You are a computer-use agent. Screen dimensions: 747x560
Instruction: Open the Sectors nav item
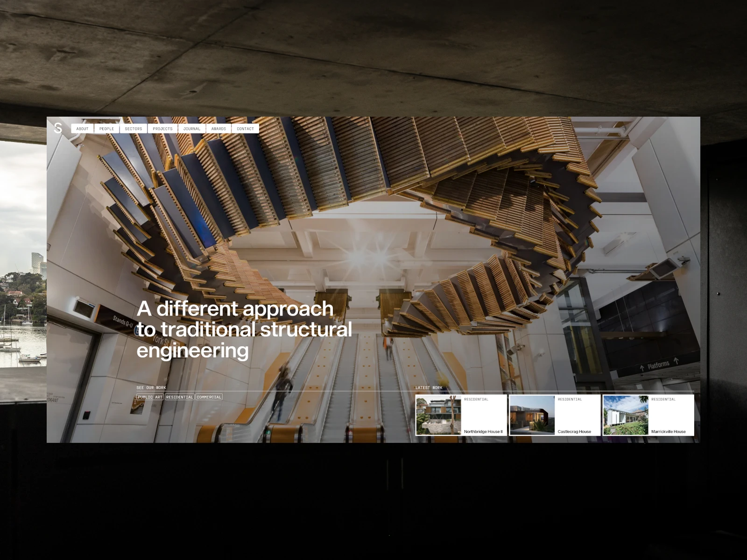pos(134,129)
